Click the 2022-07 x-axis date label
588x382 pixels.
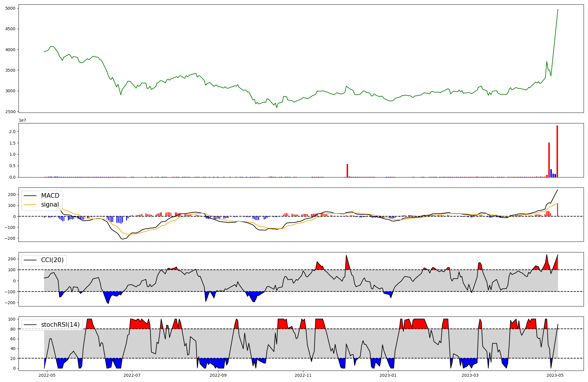[132, 375]
